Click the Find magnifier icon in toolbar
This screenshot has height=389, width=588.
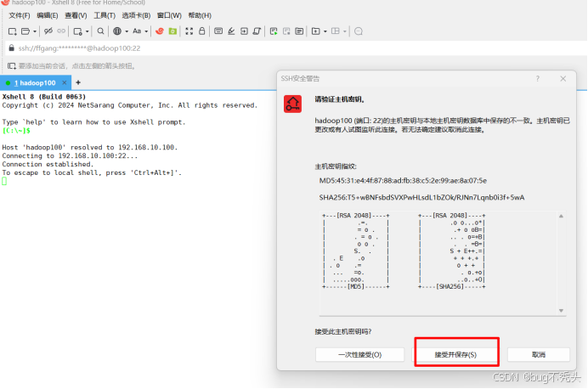(100, 31)
